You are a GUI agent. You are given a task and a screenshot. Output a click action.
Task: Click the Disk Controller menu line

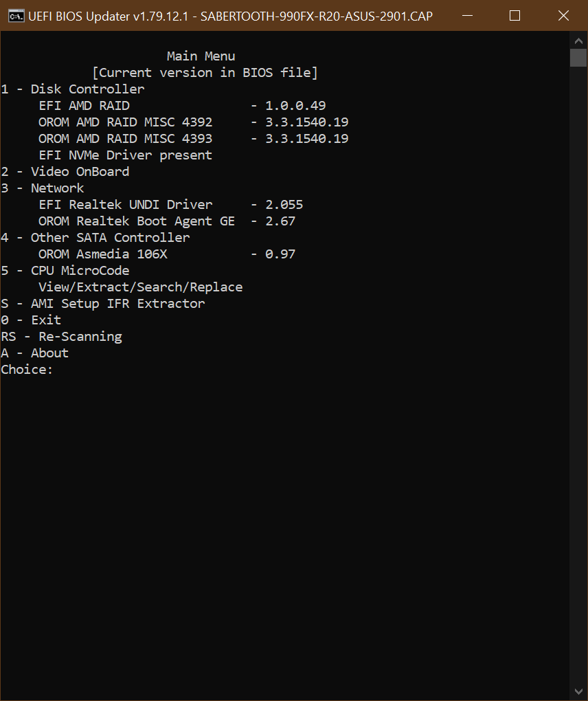point(73,89)
